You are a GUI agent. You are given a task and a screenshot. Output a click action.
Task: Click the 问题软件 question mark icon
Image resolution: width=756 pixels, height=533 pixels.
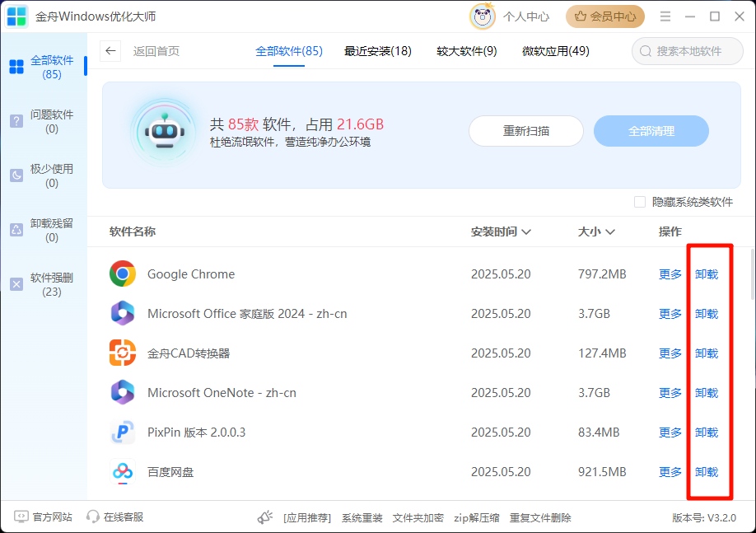[16, 121]
